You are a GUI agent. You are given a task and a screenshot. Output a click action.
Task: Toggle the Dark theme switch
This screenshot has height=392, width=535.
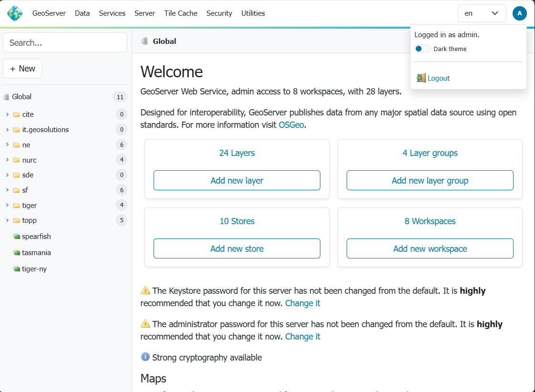click(x=422, y=49)
